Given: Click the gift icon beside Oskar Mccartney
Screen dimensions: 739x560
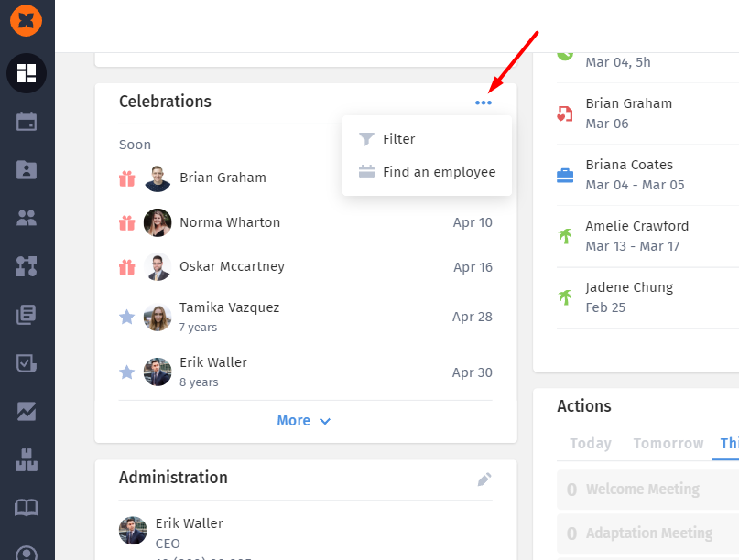Looking at the screenshot, I should [x=126, y=267].
